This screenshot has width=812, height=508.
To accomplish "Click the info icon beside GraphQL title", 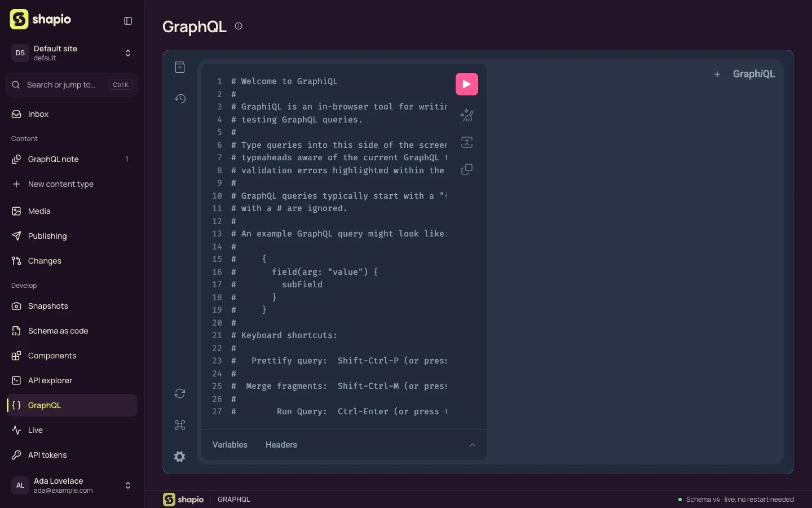I will [x=239, y=26].
